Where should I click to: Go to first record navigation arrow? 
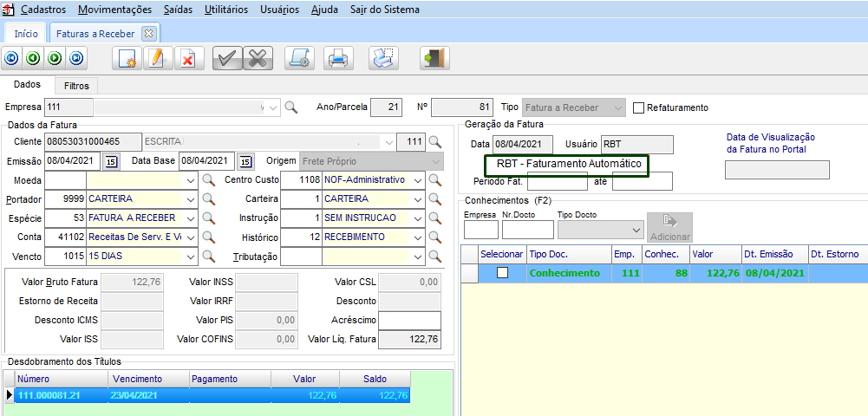[x=11, y=58]
